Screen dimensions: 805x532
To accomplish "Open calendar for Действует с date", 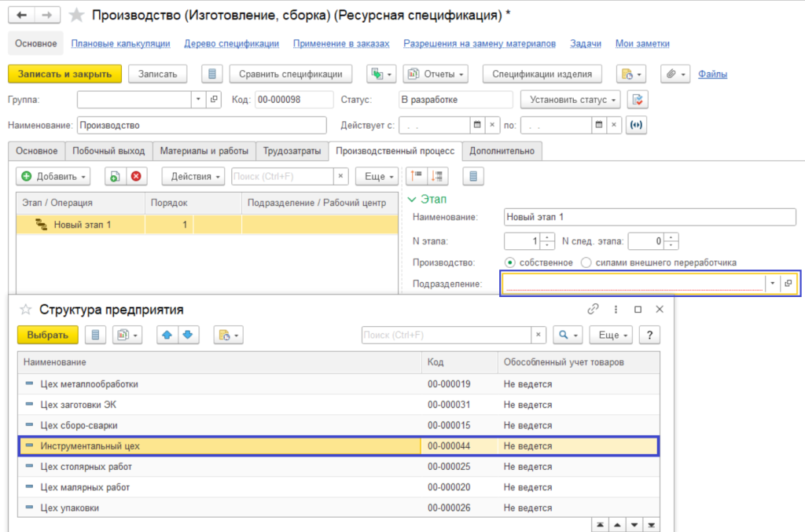I will 477,125.
